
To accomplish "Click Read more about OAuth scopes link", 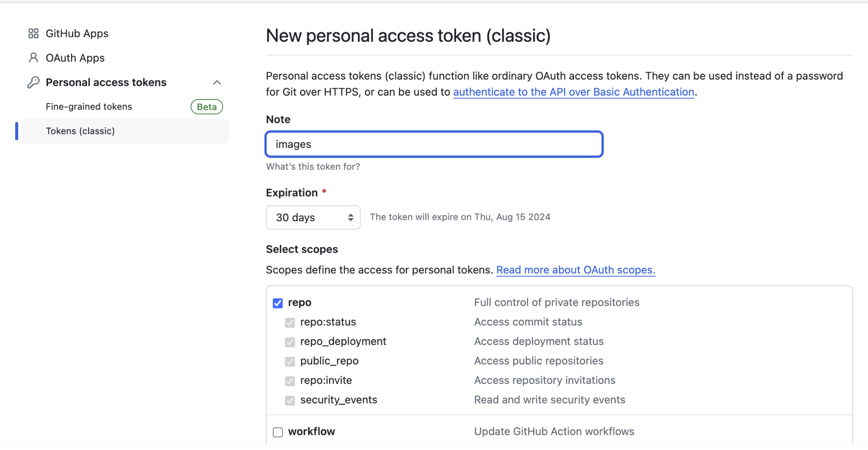I will click(576, 270).
